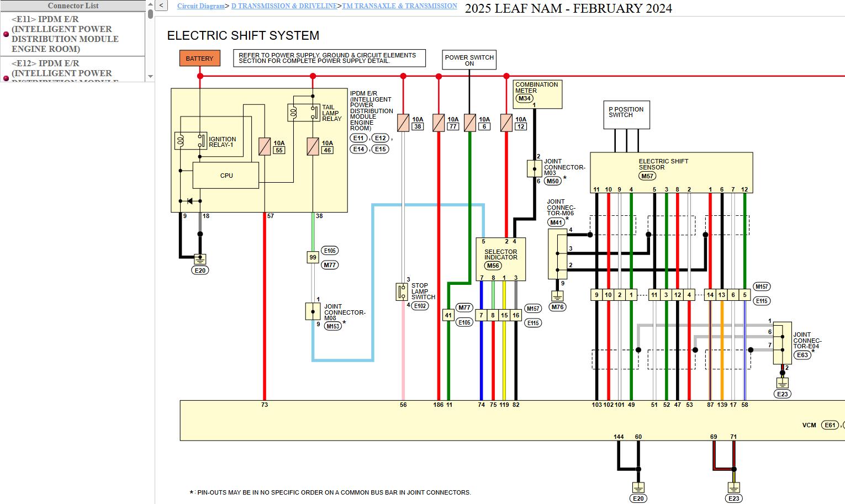Open connector E23 ground below joint connector E04

tap(783, 394)
